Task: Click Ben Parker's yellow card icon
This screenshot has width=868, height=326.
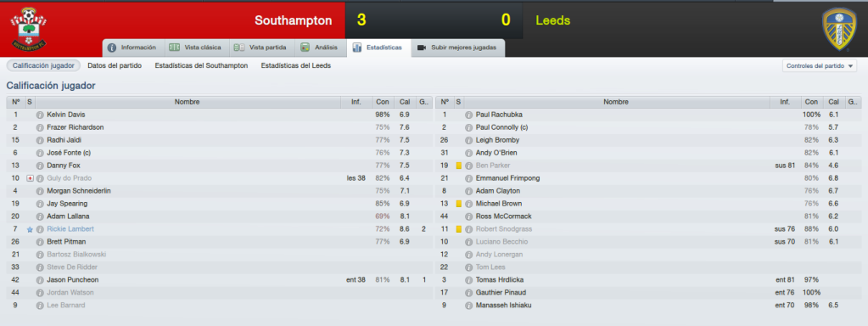Action: tap(458, 166)
